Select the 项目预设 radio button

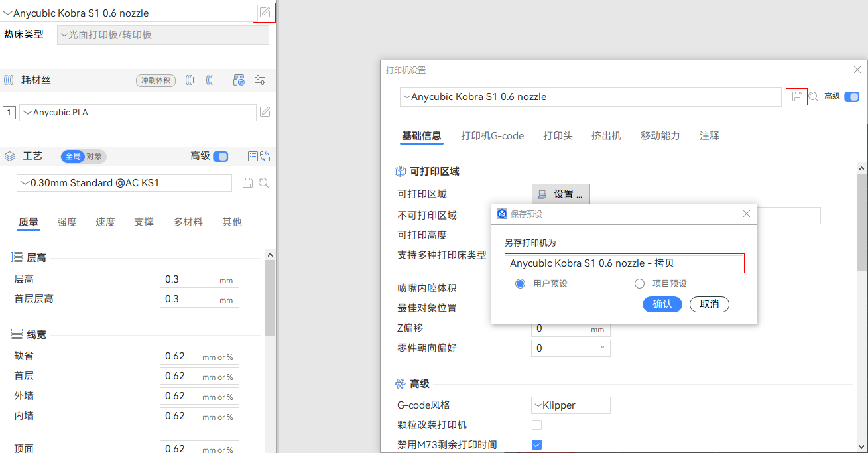[640, 283]
